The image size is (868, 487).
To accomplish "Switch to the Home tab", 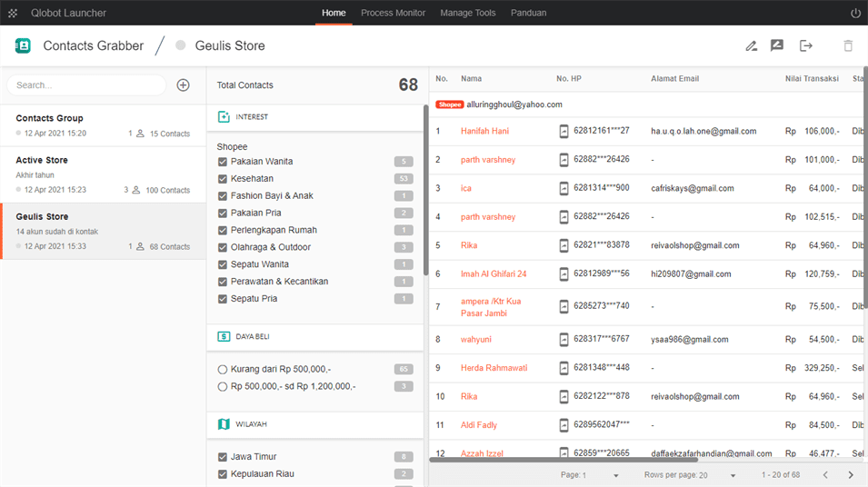I will pos(334,13).
